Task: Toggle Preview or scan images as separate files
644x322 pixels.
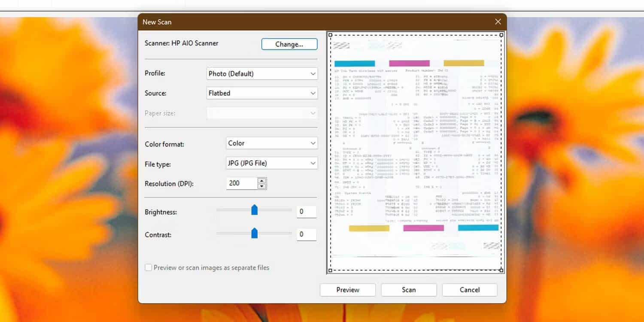Action: [149, 267]
